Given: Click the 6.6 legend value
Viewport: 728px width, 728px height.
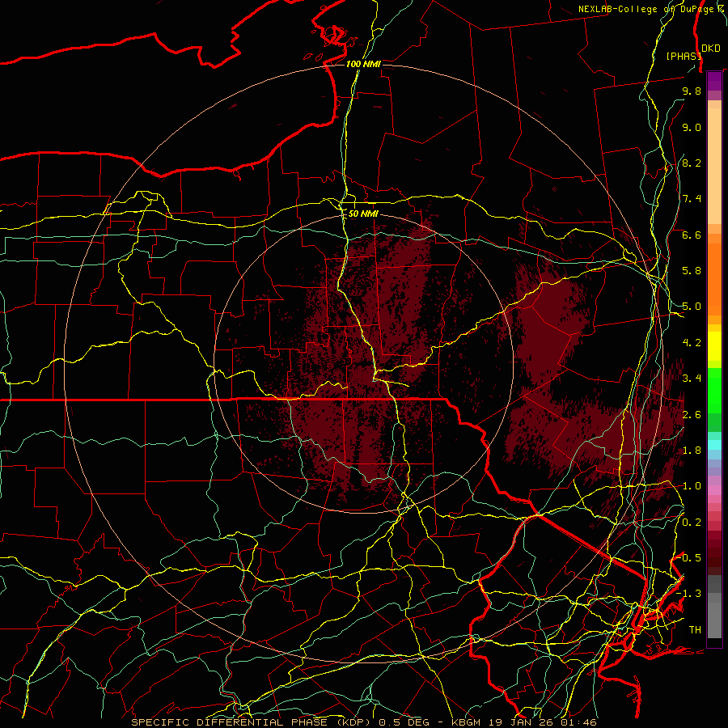Looking at the screenshot, I should click(692, 235).
